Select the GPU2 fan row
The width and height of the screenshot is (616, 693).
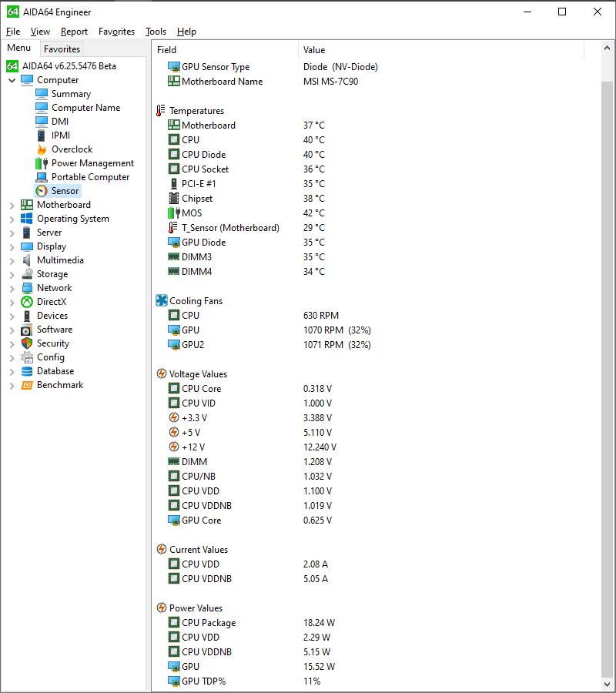[376, 345]
